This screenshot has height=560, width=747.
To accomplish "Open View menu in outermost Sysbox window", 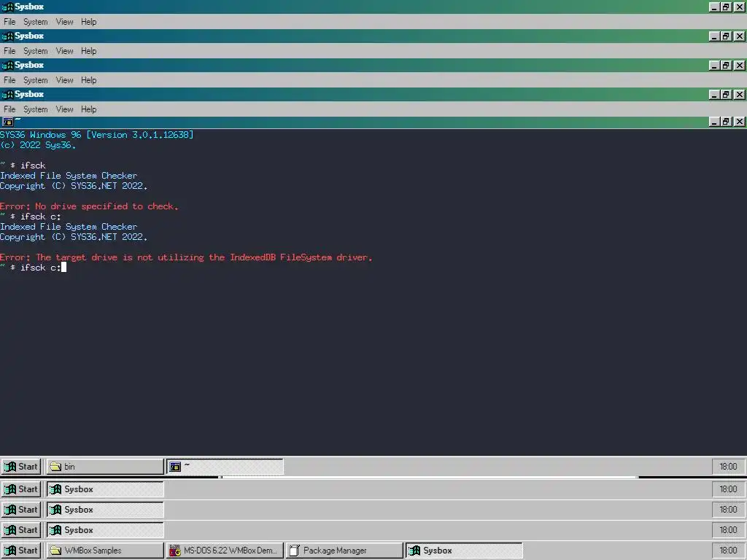I will click(x=64, y=22).
